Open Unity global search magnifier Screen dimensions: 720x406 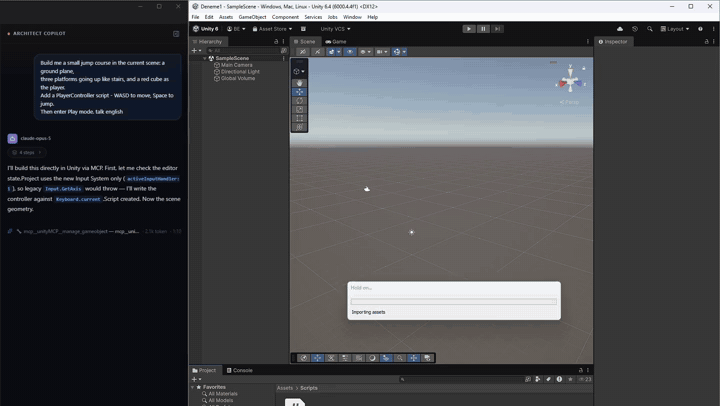pos(649,29)
